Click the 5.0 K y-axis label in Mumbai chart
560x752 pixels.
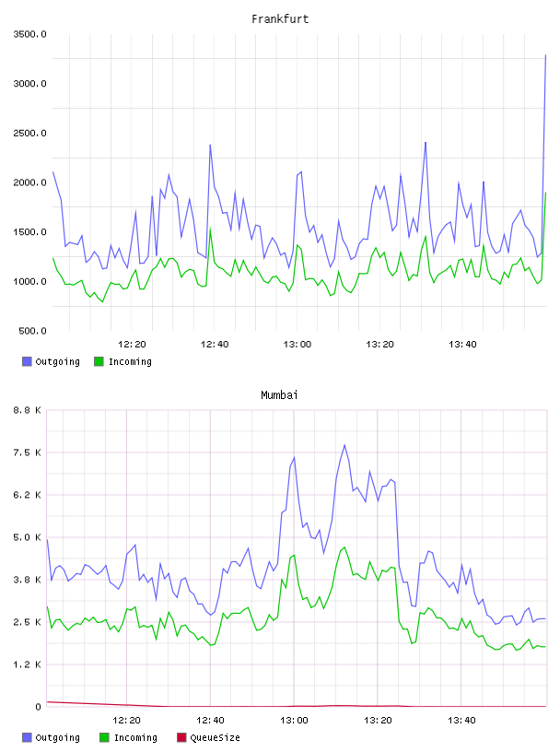click(27, 537)
